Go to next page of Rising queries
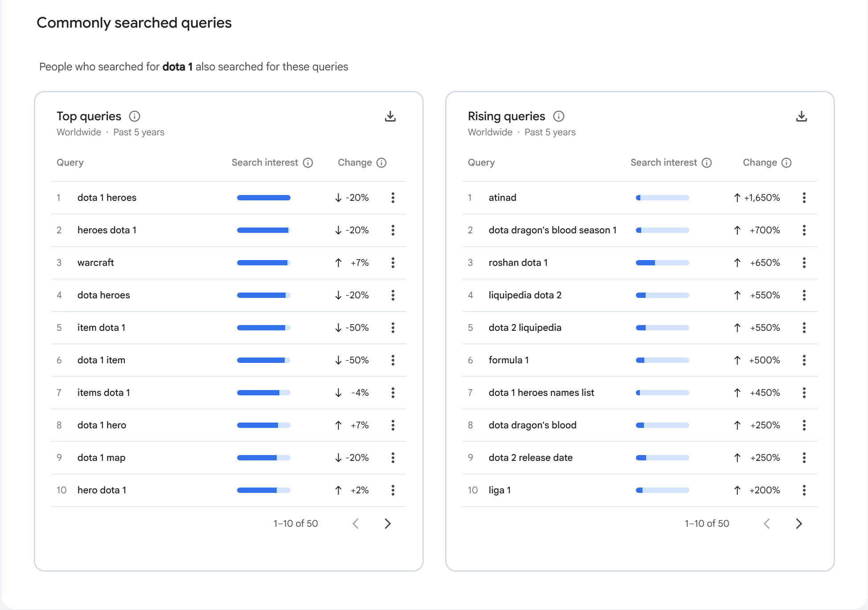 click(x=799, y=524)
